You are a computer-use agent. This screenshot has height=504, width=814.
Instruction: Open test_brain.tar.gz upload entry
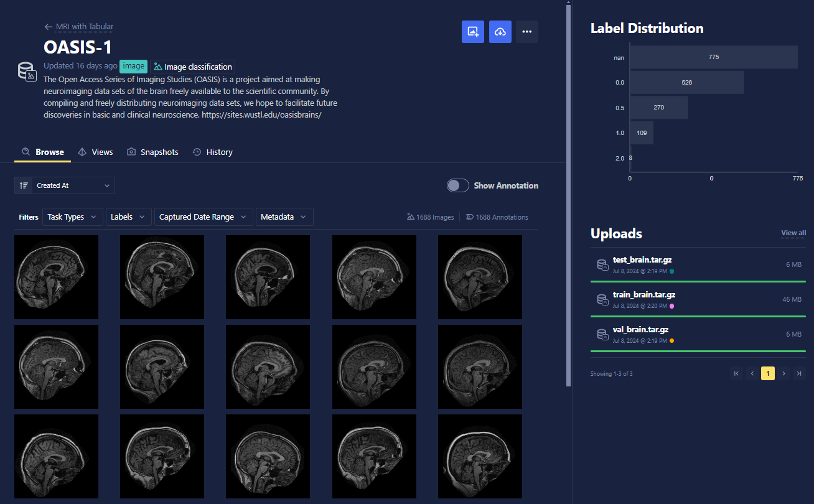click(x=698, y=265)
